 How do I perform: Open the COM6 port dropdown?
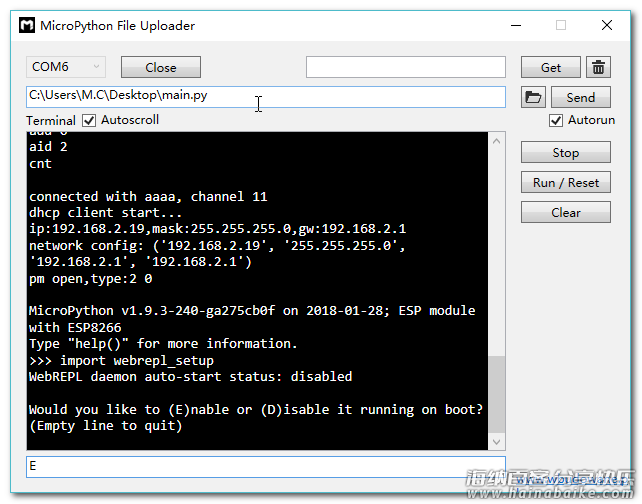pos(66,67)
